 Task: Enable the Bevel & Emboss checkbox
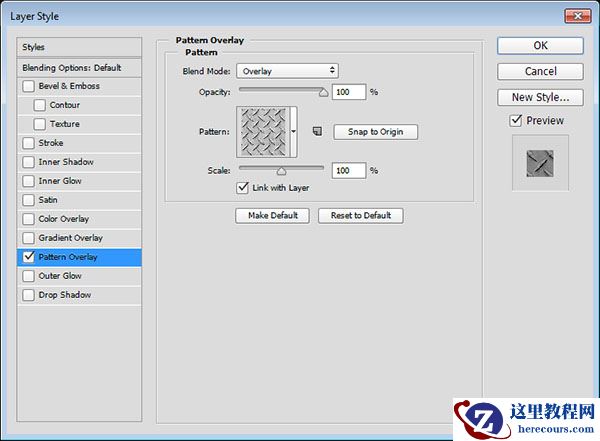[x=28, y=86]
